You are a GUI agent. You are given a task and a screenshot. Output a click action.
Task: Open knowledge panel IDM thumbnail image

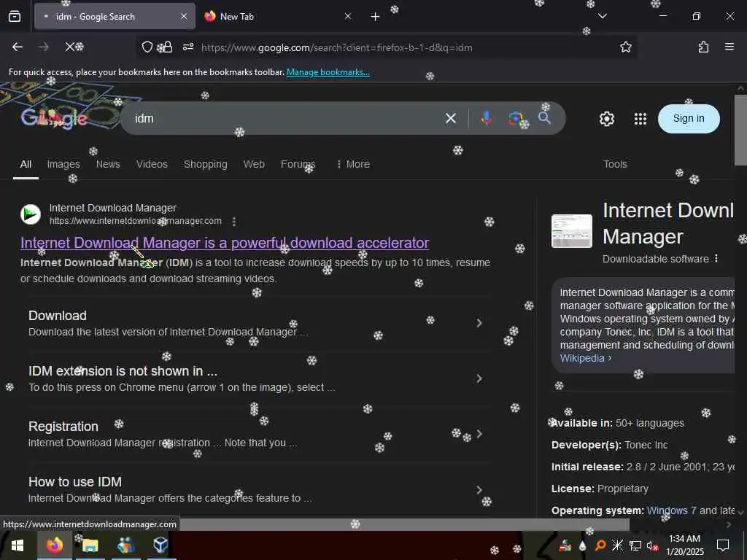coord(572,231)
